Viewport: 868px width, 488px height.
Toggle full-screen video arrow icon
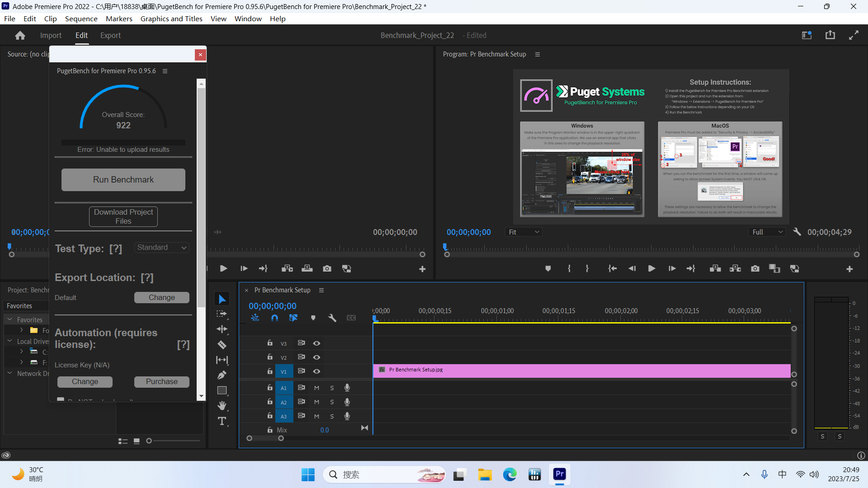pyautogui.click(x=854, y=35)
